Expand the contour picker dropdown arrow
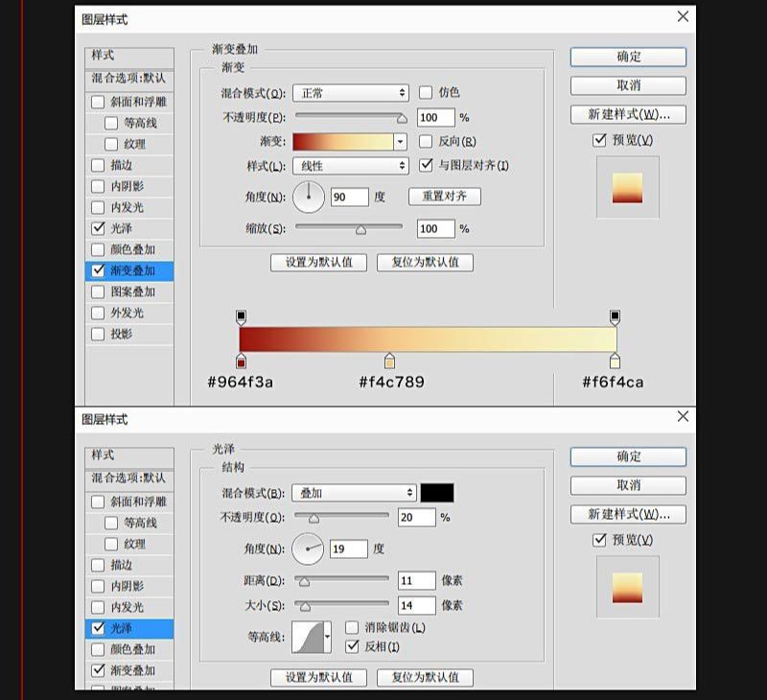The height and width of the screenshot is (700, 767). [328, 637]
